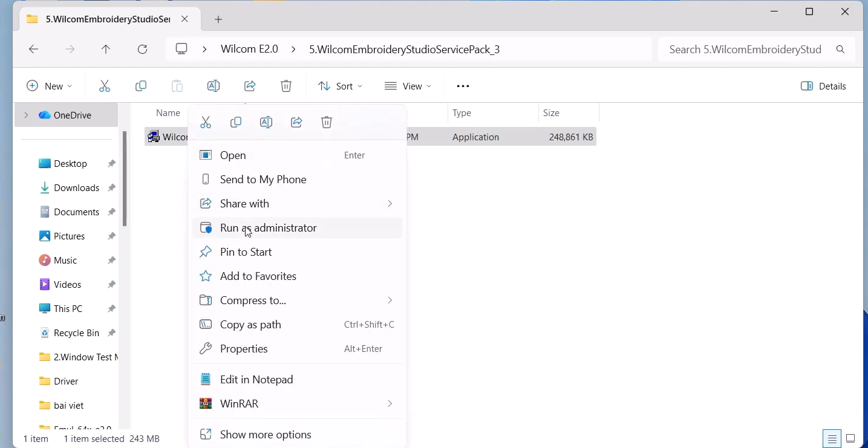Choose Properties from the context menu
Screen dimensions: 868x448
coord(244,349)
